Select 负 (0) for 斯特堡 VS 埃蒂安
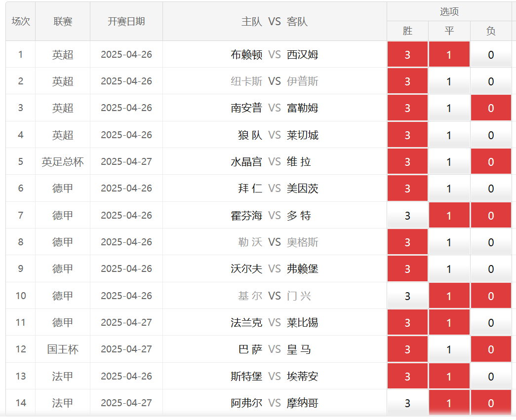Screen dimensions: 516x420 [x=491, y=376]
